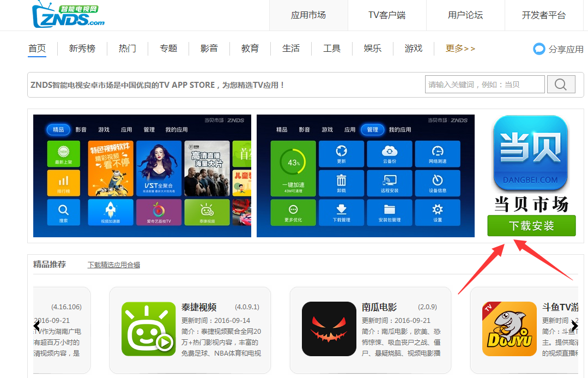This screenshot has height=378, width=588.
Task: Open 下载精选应用合辑 link
Action: click(x=114, y=265)
